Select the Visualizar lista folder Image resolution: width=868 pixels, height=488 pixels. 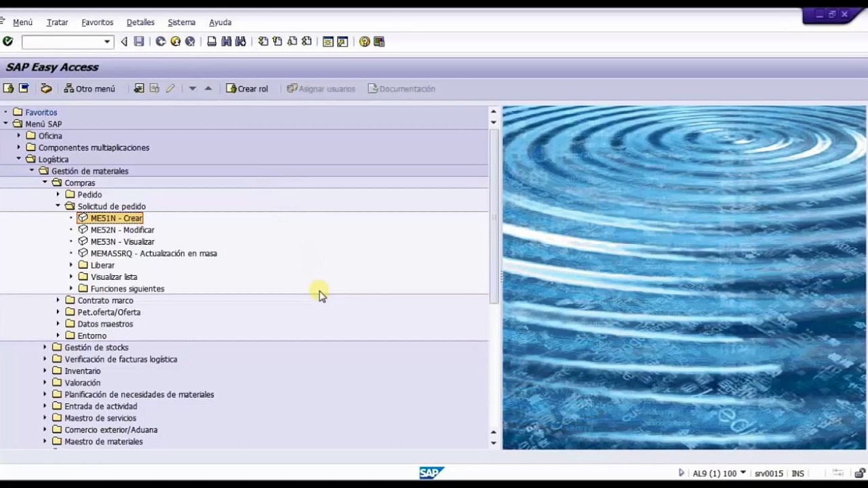114,277
